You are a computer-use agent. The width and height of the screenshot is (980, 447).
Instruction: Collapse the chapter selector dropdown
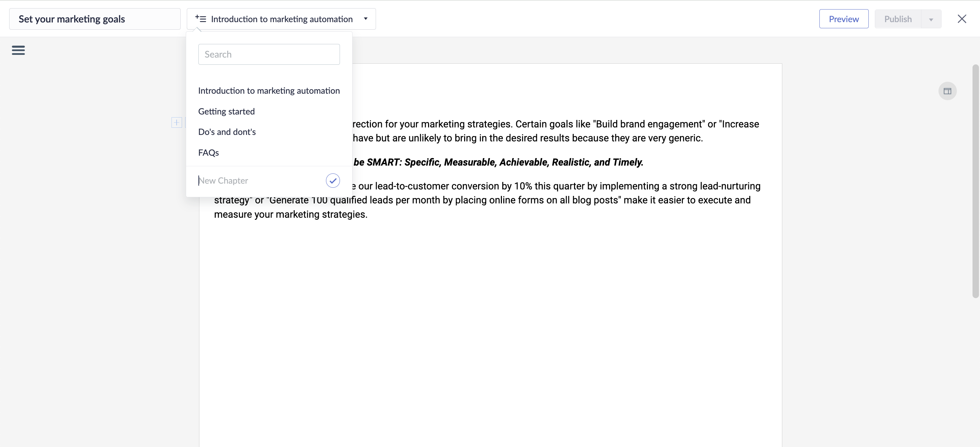[x=365, y=19]
